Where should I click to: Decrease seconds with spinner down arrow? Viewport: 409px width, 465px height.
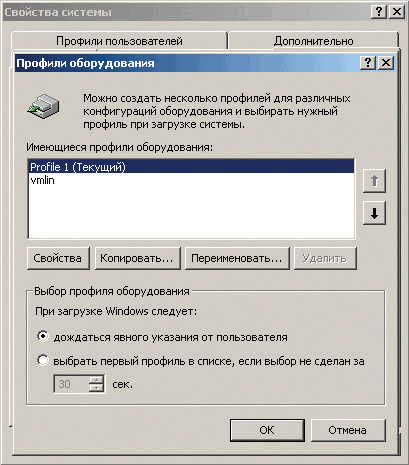(x=96, y=388)
